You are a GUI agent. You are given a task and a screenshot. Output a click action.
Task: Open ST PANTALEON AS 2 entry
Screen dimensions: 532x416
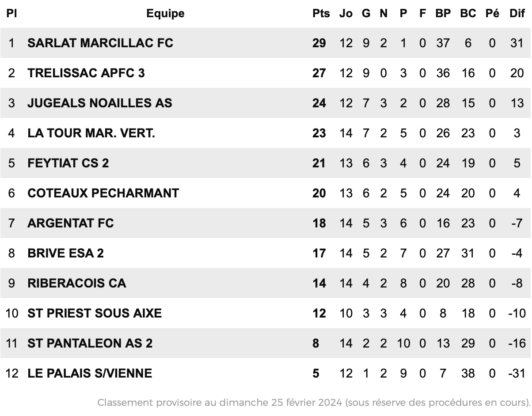pyautogui.click(x=90, y=343)
